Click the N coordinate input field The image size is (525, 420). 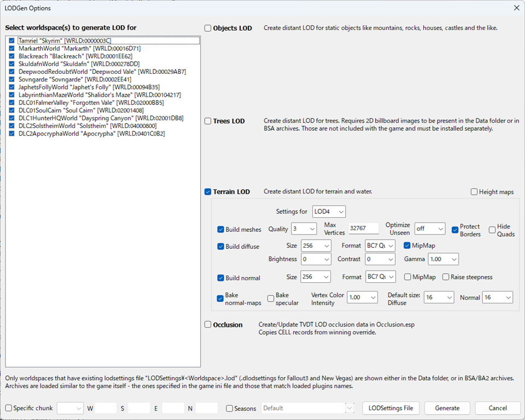207,409
